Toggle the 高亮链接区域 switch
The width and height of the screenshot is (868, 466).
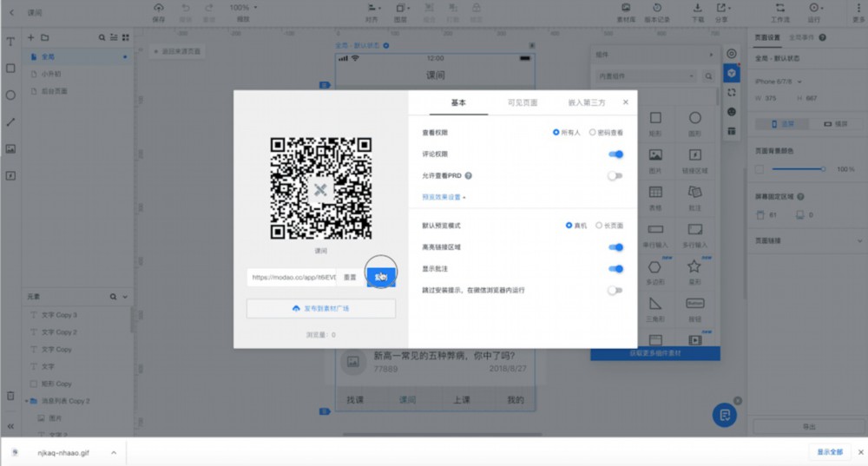click(x=615, y=247)
